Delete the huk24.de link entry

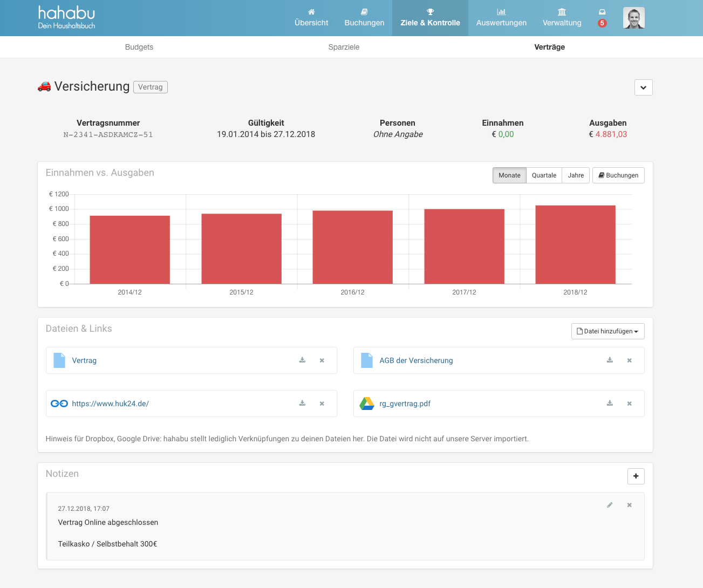(322, 404)
